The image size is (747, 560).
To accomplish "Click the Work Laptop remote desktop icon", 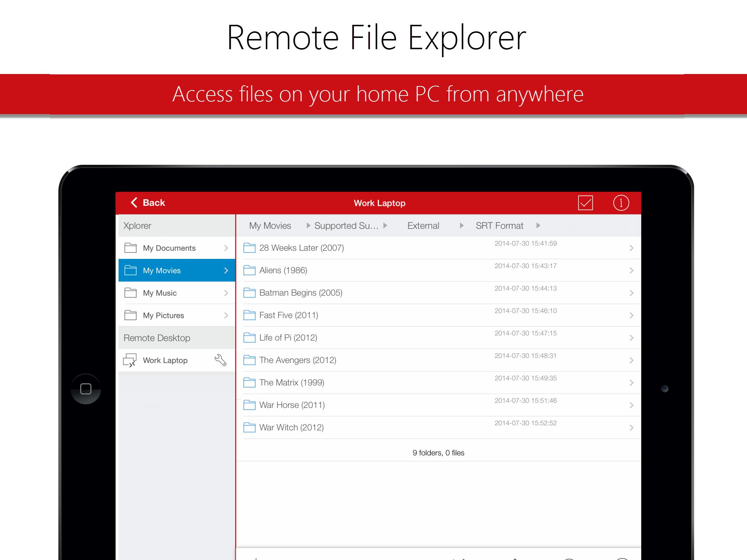I will [130, 360].
